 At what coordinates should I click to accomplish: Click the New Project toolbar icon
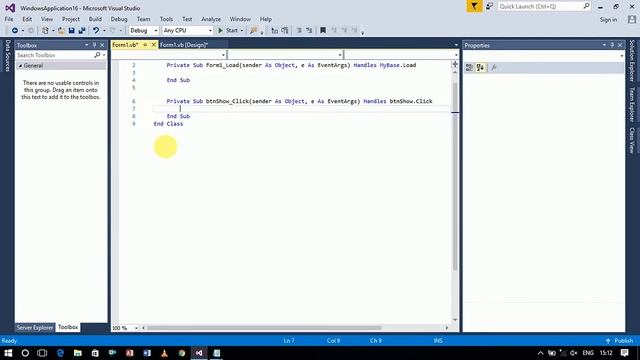pyautogui.click(x=45, y=31)
